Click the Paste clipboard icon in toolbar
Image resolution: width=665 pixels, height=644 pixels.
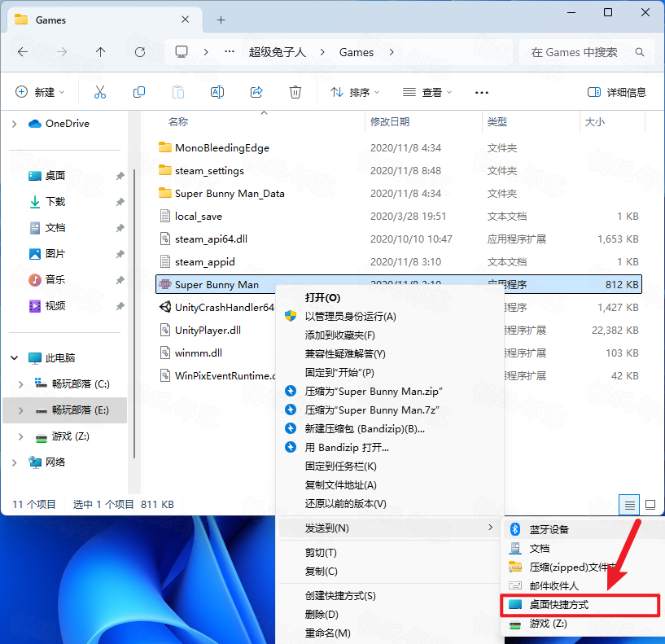178,92
